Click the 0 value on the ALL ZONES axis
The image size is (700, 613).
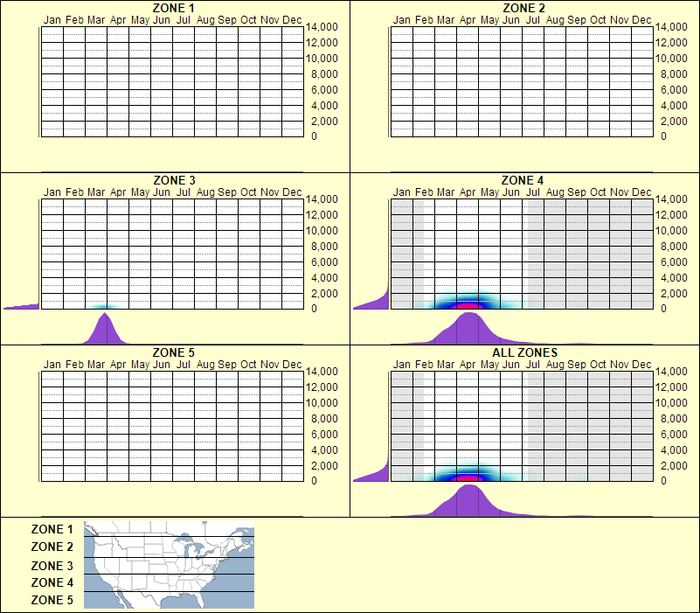click(x=662, y=478)
